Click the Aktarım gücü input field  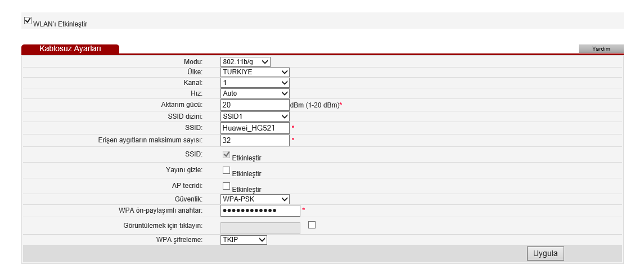pyautogui.click(x=254, y=105)
